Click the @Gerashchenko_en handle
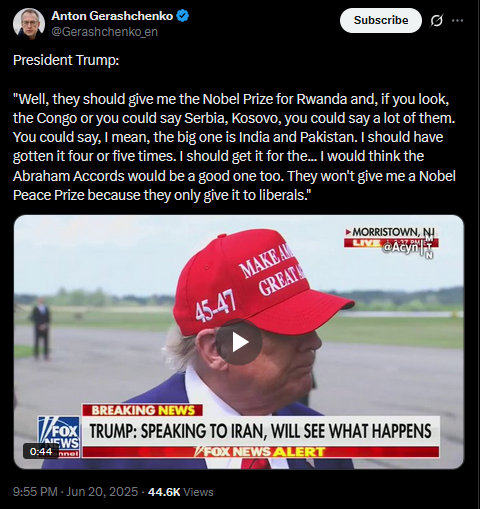 [104, 32]
